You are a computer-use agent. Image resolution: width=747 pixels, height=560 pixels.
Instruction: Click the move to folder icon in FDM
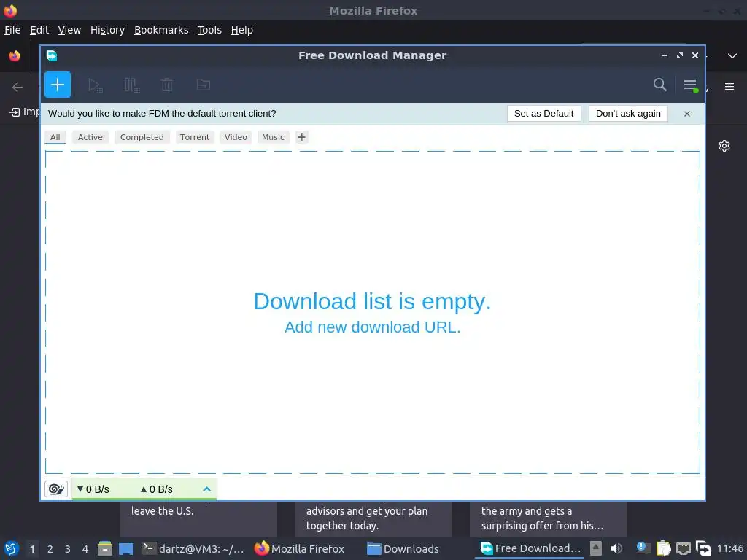click(204, 85)
